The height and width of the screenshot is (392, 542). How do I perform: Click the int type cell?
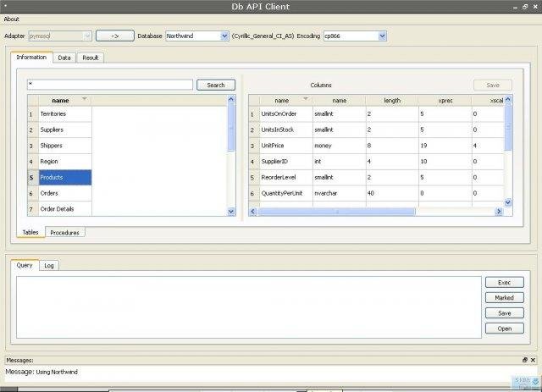click(340, 162)
